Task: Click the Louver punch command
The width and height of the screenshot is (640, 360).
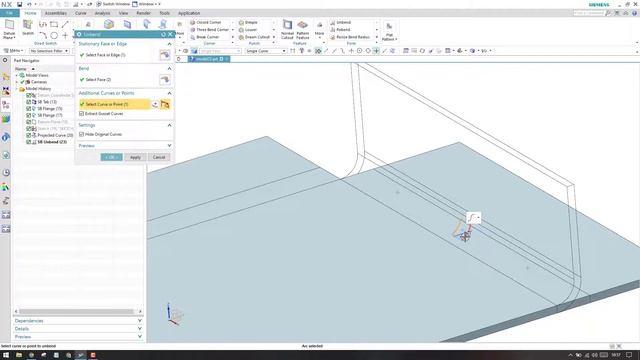Action: 248,30
